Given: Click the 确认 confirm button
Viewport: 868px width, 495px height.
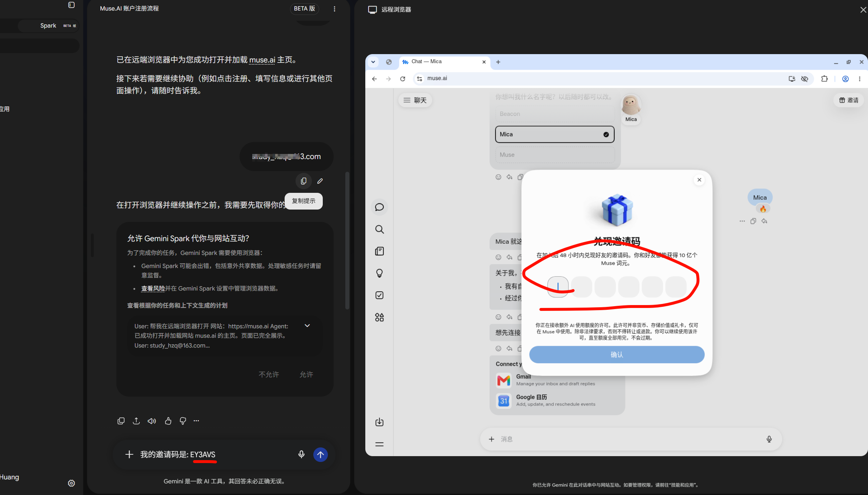Looking at the screenshot, I should (617, 354).
